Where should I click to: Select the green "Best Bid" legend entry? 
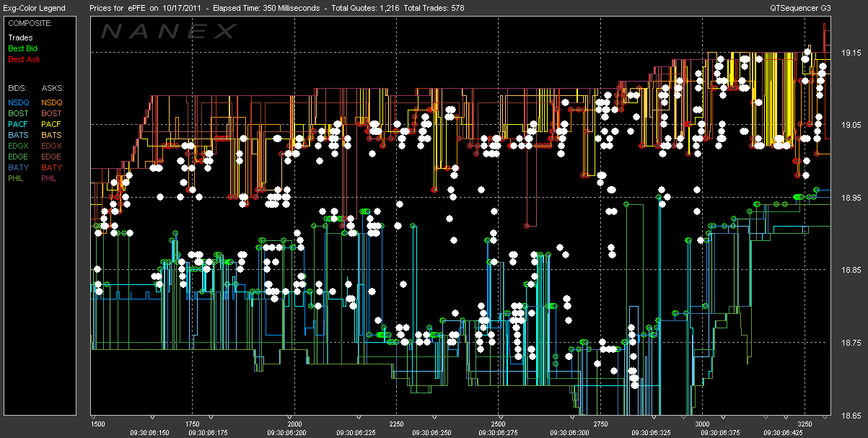pyautogui.click(x=22, y=48)
